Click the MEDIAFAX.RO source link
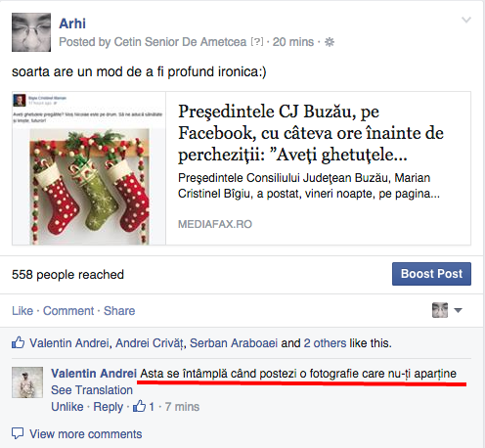This screenshot has width=485, height=448. click(x=215, y=224)
